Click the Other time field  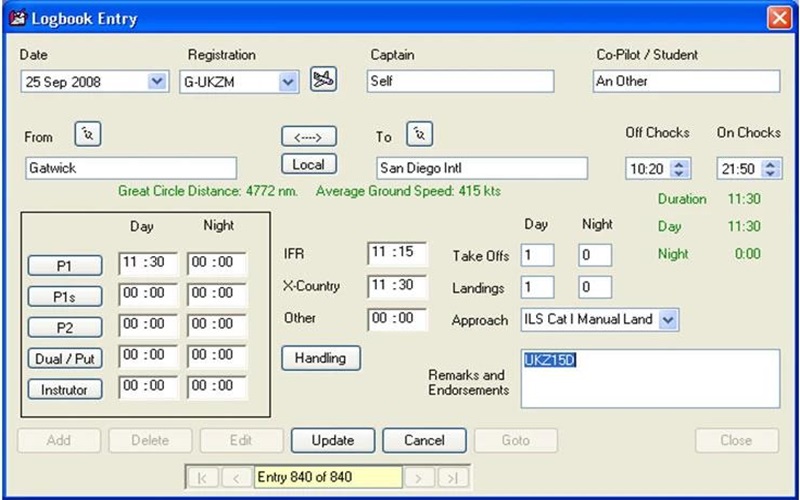tap(397, 319)
